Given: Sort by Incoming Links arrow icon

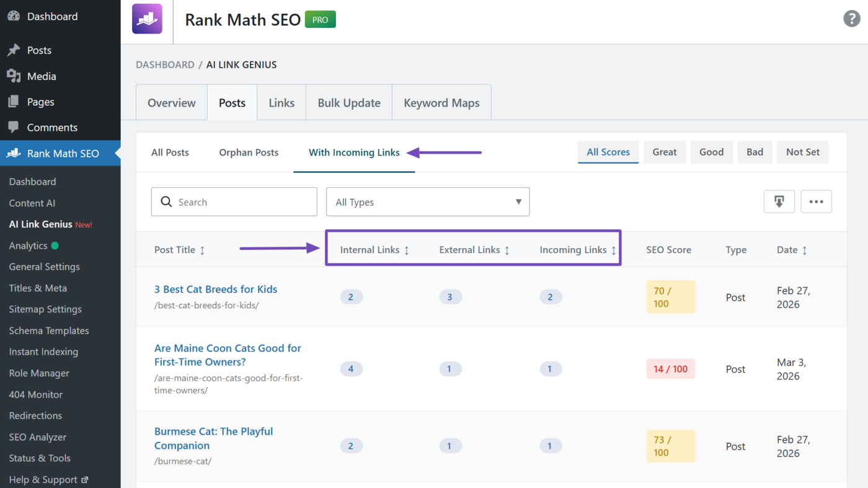Looking at the screenshot, I should 614,251.
